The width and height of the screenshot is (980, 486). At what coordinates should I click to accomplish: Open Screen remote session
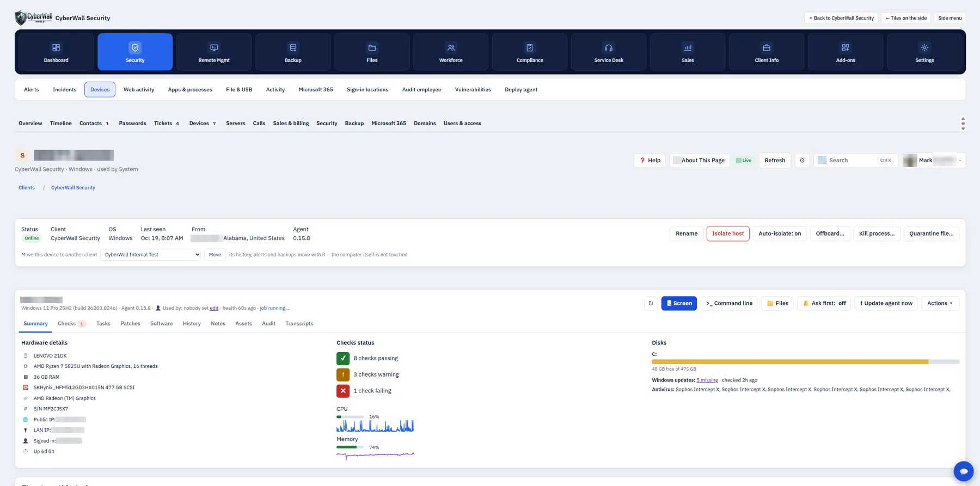[679, 303]
